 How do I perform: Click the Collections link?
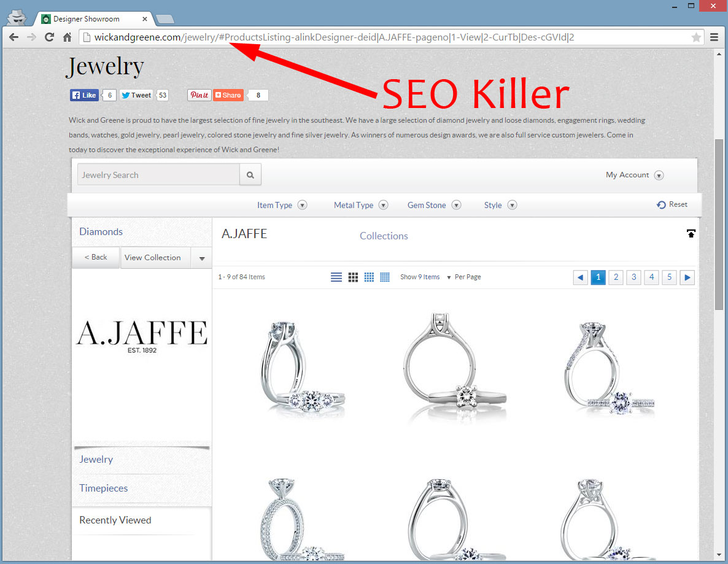(x=384, y=236)
